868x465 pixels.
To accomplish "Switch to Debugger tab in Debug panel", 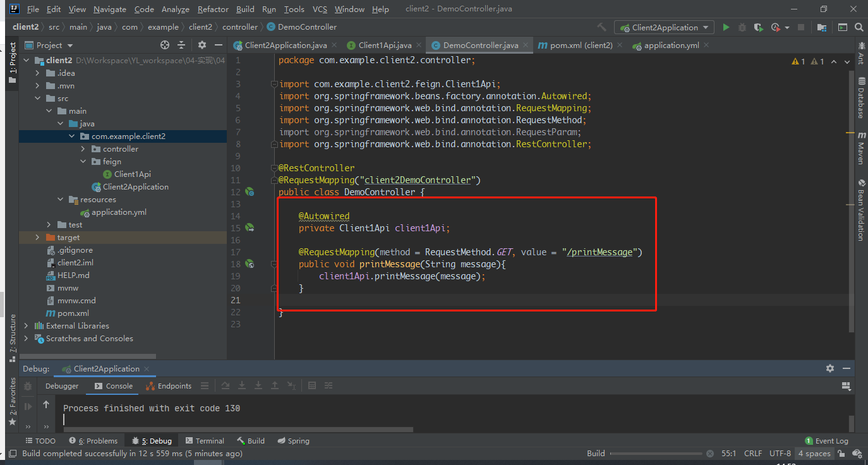I will click(62, 386).
